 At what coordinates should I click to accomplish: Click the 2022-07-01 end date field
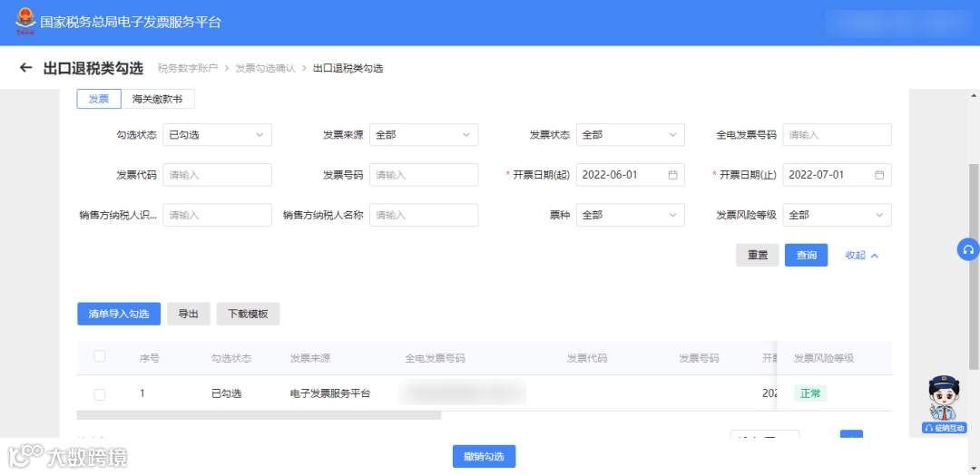click(837, 175)
